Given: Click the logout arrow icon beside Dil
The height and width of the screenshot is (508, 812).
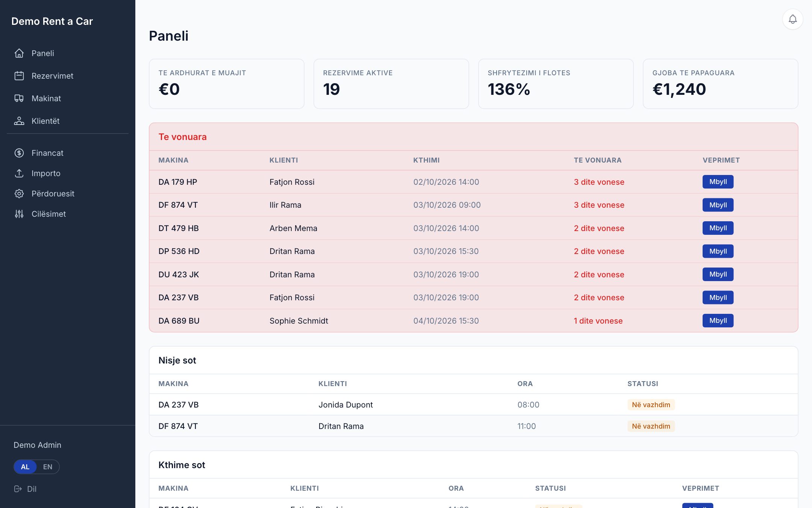Looking at the screenshot, I should click(x=18, y=489).
